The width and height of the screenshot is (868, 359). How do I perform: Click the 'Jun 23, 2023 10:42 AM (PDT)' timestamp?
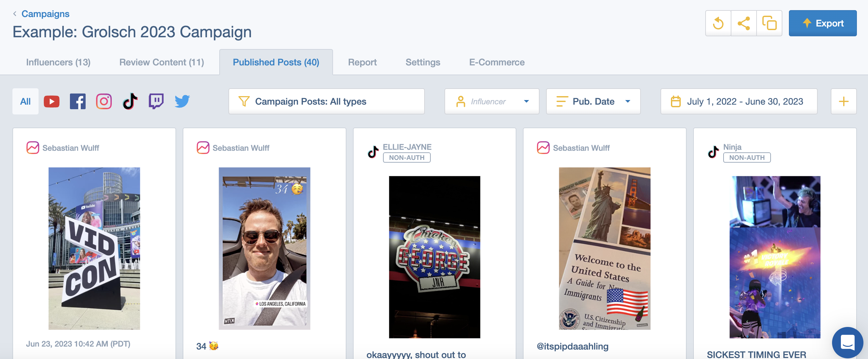pyautogui.click(x=78, y=344)
